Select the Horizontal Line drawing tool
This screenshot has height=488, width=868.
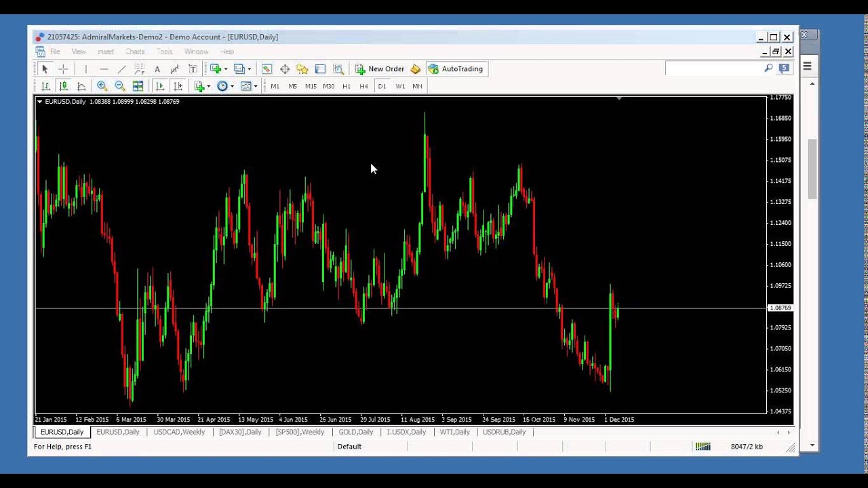click(x=104, y=69)
